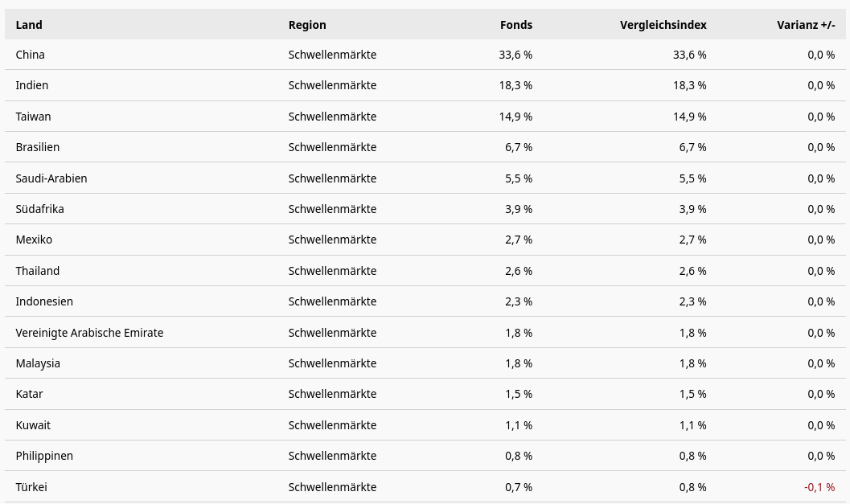Select China's 33,6 % Fonds value

(515, 55)
